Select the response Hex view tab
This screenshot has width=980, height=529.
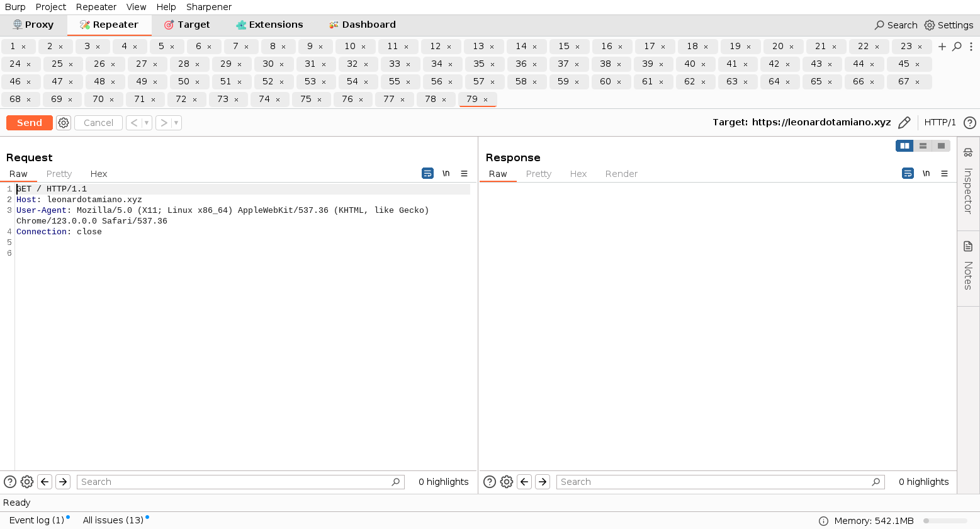[x=578, y=174]
